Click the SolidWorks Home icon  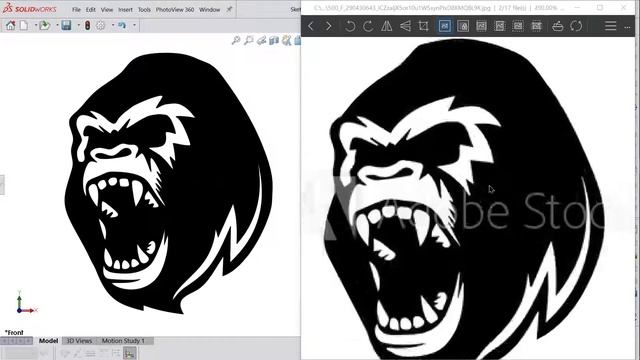(x=10, y=25)
